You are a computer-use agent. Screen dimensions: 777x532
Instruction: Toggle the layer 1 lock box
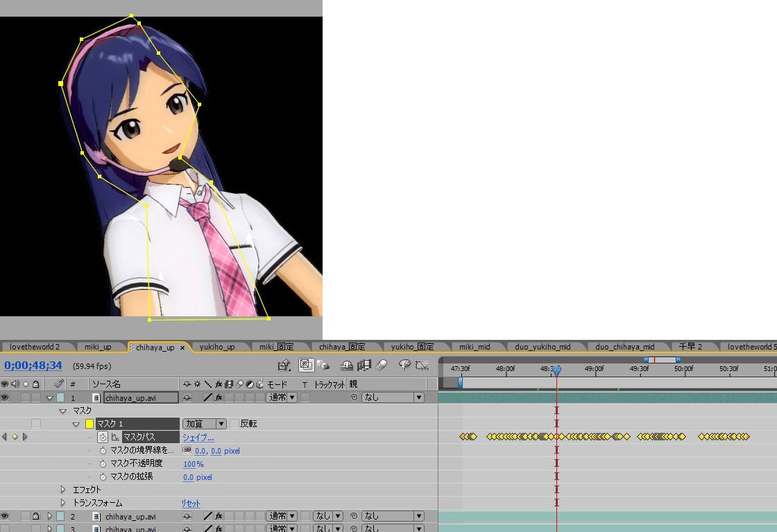(35, 397)
